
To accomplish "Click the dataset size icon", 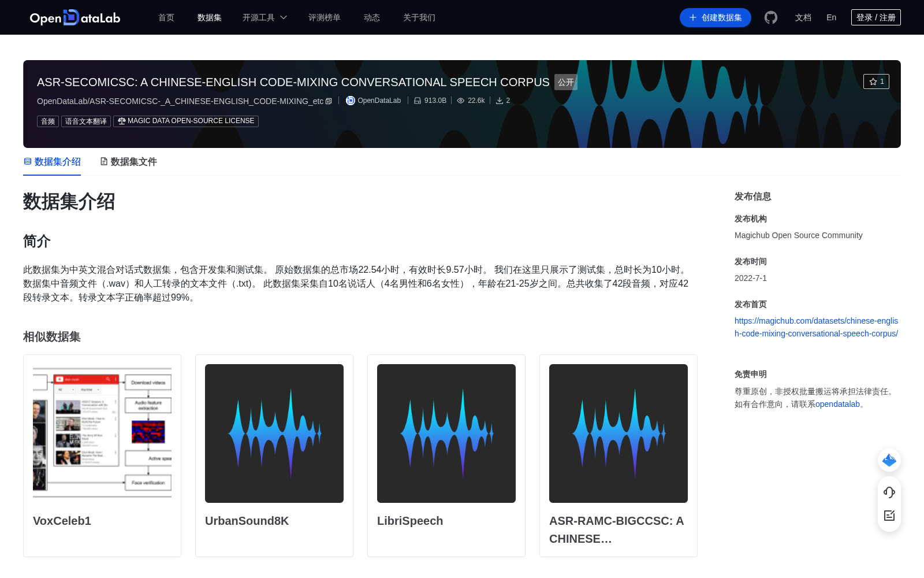I will click(x=418, y=101).
